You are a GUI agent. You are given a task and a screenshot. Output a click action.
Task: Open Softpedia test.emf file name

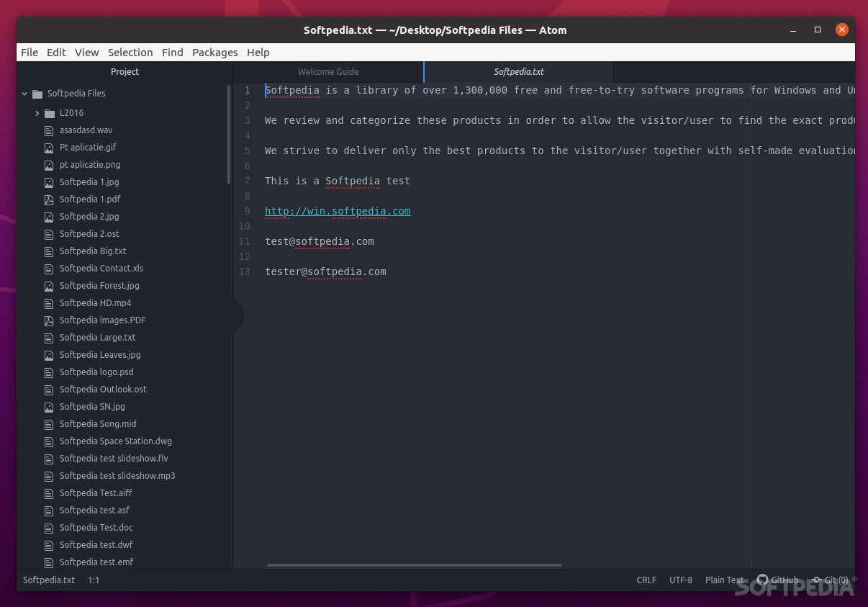point(96,562)
